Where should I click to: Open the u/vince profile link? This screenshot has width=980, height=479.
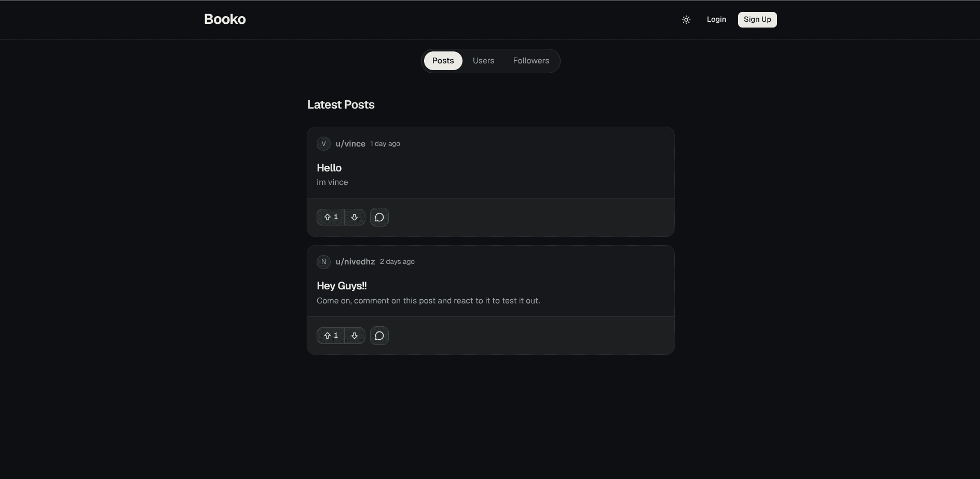350,144
